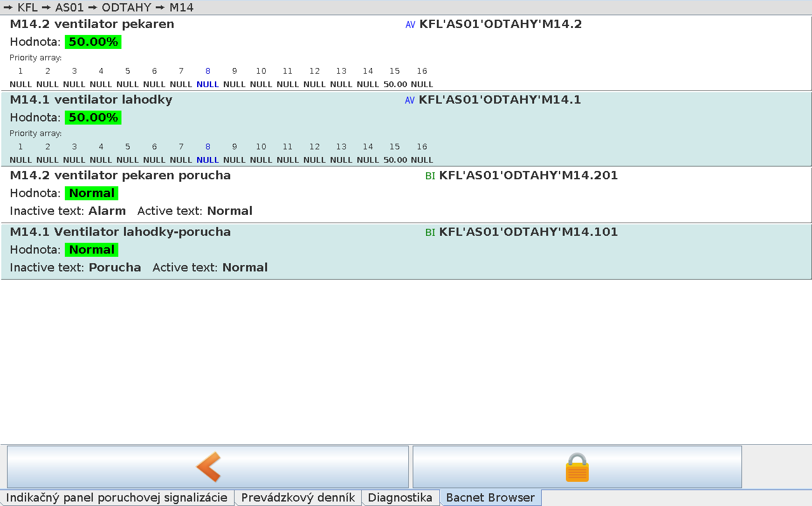Click the orange back arrow button
The width and height of the screenshot is (812, 506).
[x=208, y=467]
